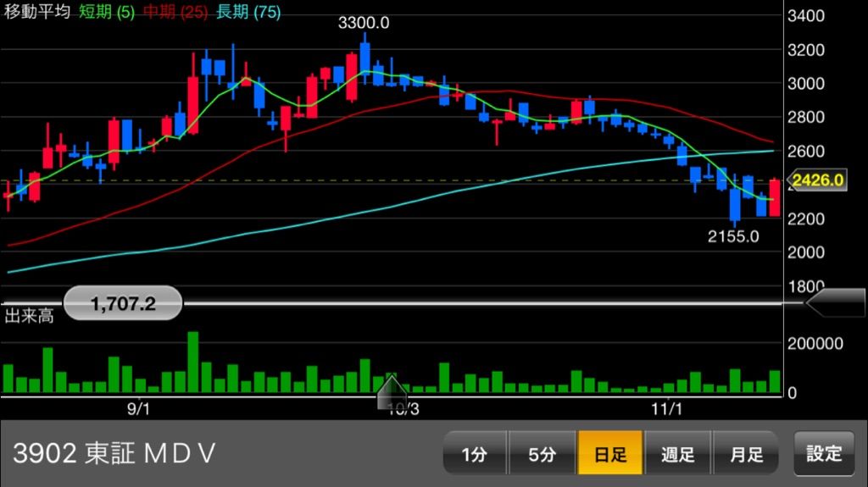The height and width of the screenshot is (487, 868).
Task: Click the 2426.0 current price tag
Action: (818, 180)
